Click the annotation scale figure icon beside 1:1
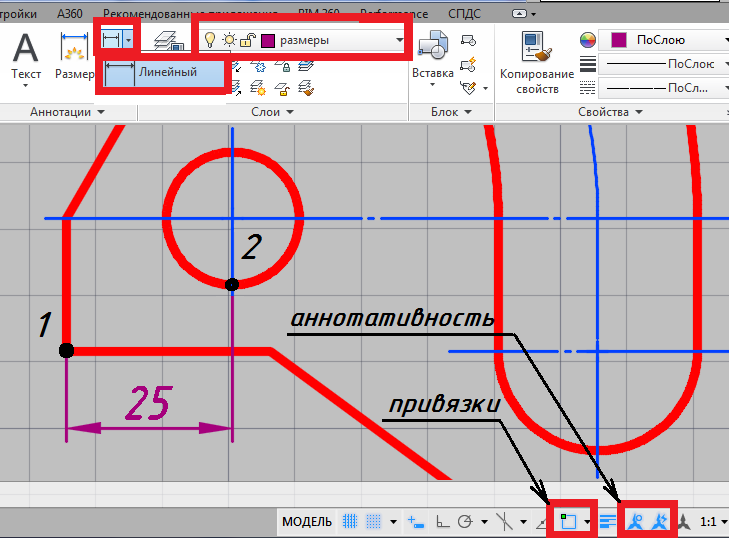Image resolution: width=729 pixels, height=538 pixels. point(685,521)
